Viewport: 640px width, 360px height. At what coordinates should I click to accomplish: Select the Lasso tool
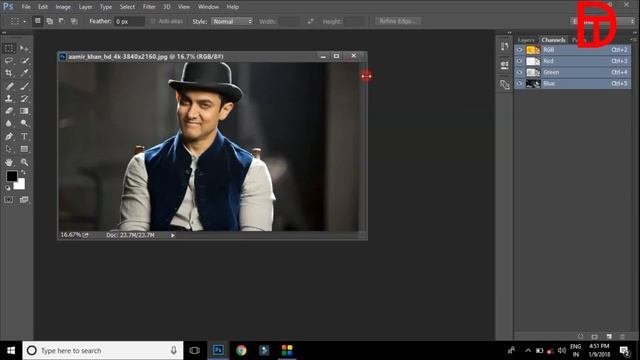(9, 61)
